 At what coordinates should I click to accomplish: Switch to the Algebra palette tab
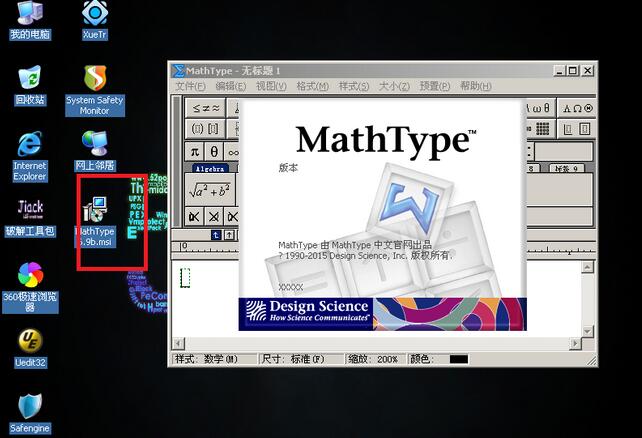[x=210, y=168]
